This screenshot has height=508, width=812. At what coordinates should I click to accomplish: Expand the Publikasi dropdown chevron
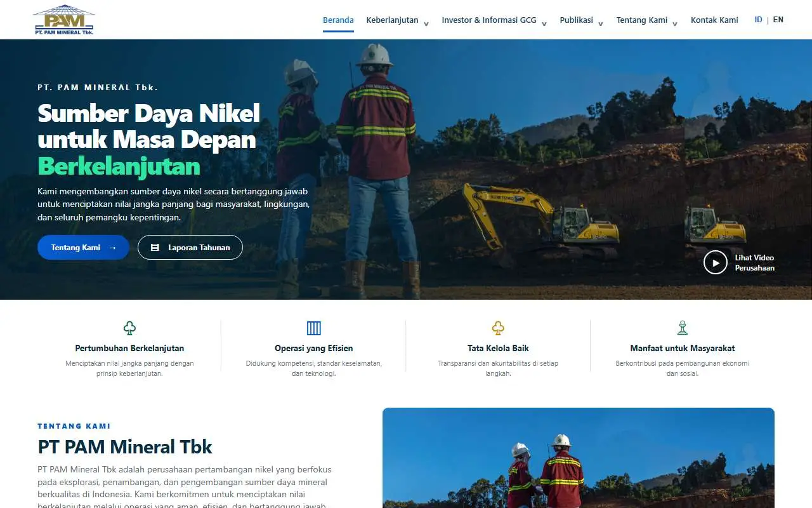click(x=601, y=23)
